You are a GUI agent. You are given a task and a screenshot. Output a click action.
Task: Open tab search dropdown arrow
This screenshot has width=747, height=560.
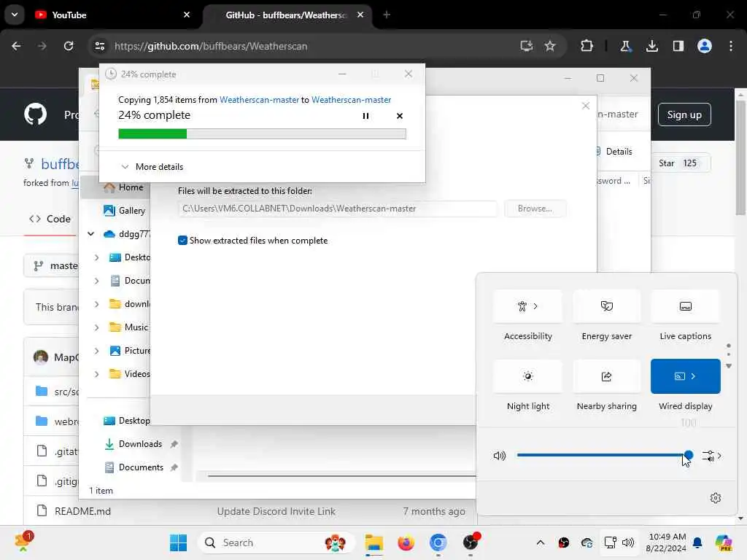point(15,15)
